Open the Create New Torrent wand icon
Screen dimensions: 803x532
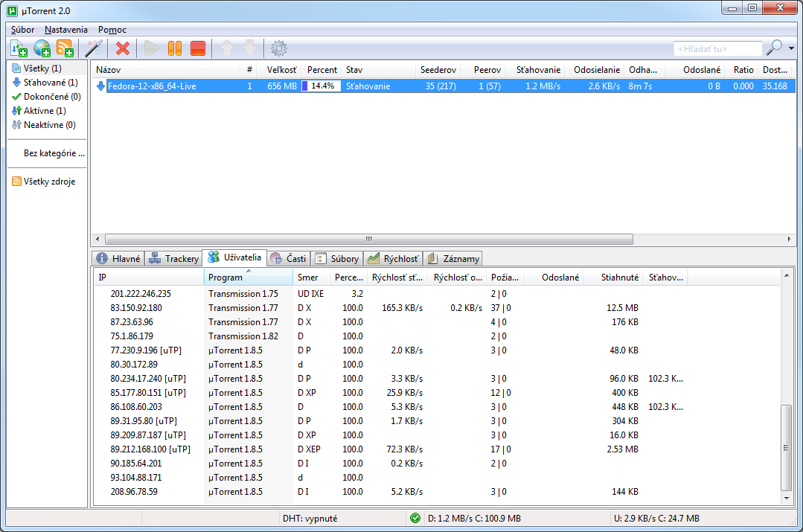tap(94, 48)
